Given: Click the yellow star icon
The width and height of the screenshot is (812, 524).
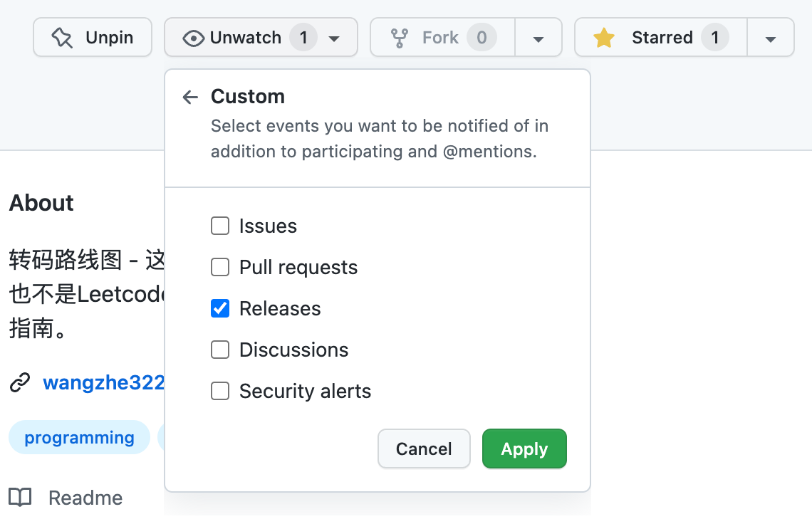Looking at the screenshot, I should [604, 38].
